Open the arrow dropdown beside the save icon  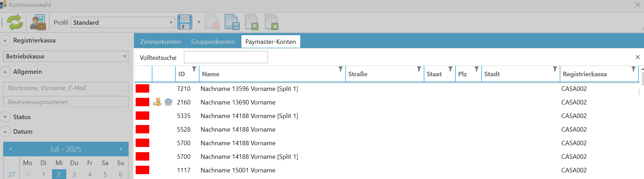(x=199, y=22)
